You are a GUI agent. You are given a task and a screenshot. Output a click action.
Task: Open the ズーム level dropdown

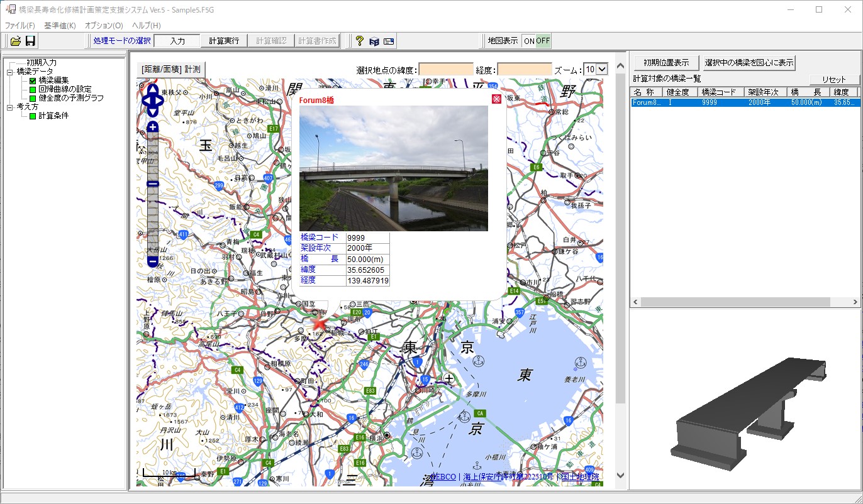(x=601, y=69)
